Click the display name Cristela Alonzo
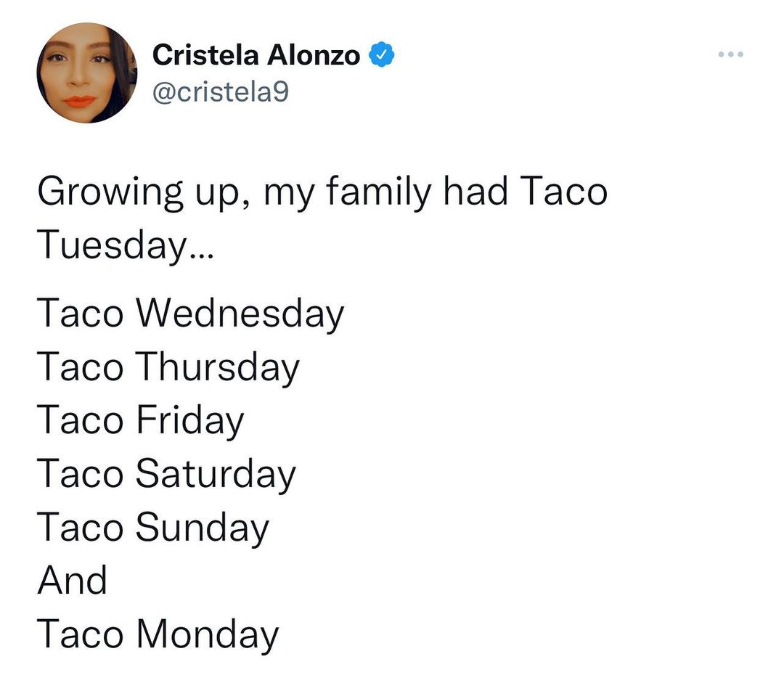Viewport: 784px width, 675px height. (256, 55)
